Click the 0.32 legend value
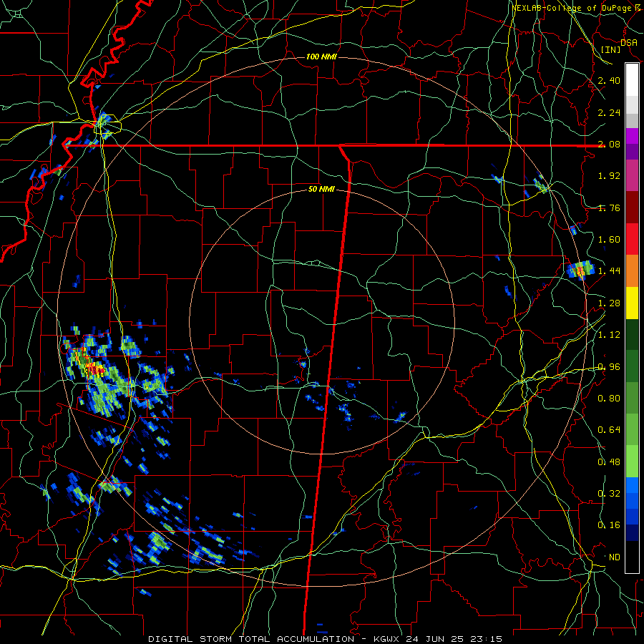 click(x=609, y=494)
